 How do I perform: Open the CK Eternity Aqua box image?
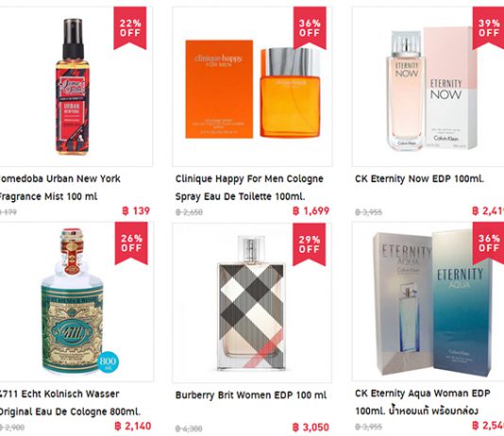click(432, 304)
